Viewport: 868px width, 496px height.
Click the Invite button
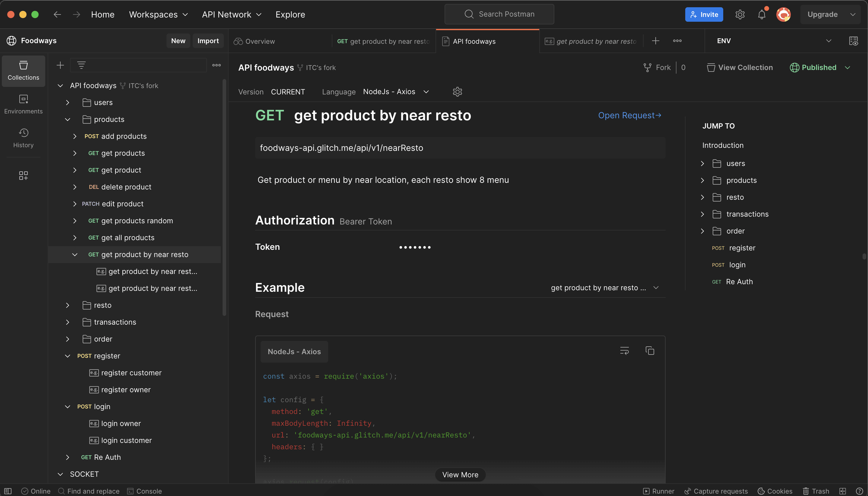(x=704, y=14)
